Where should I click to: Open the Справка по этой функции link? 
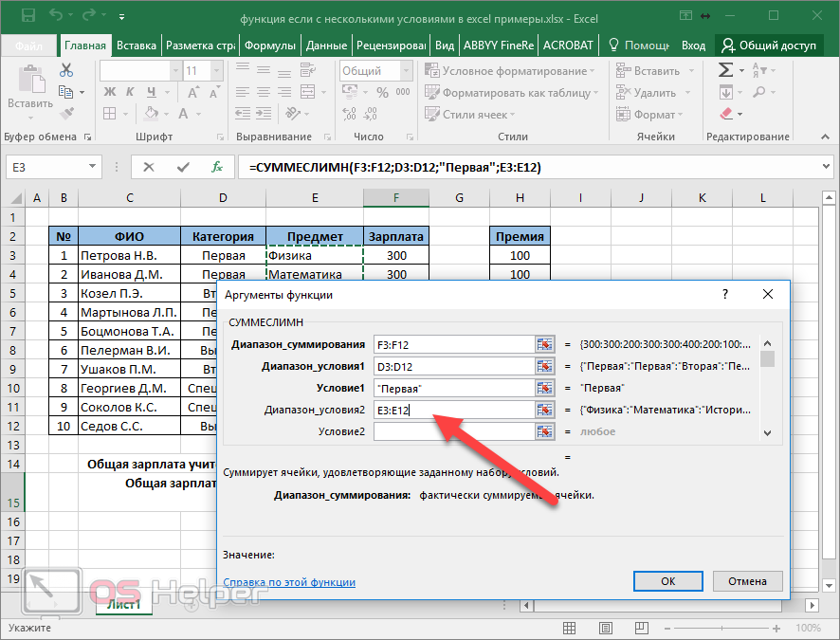(x=289, y=582)
